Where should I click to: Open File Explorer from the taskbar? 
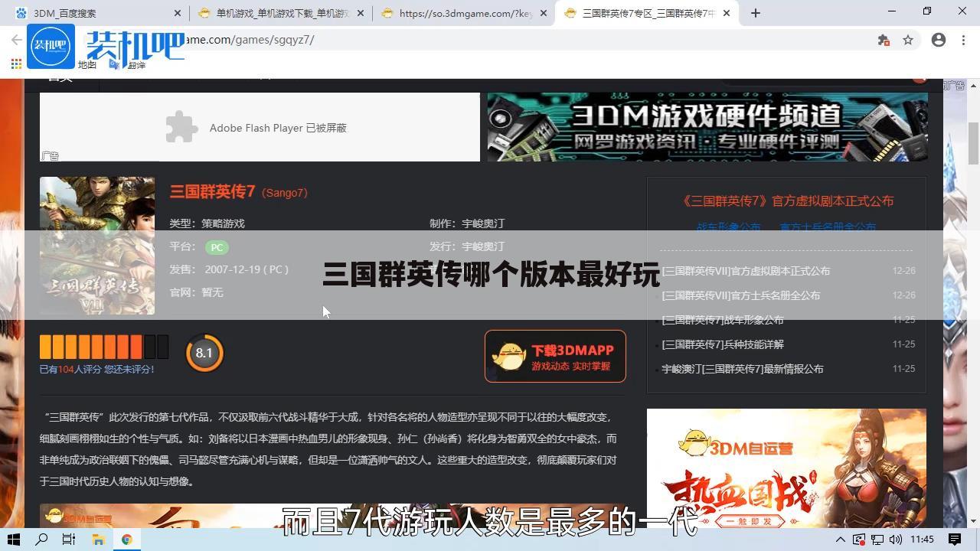point(98,540)
